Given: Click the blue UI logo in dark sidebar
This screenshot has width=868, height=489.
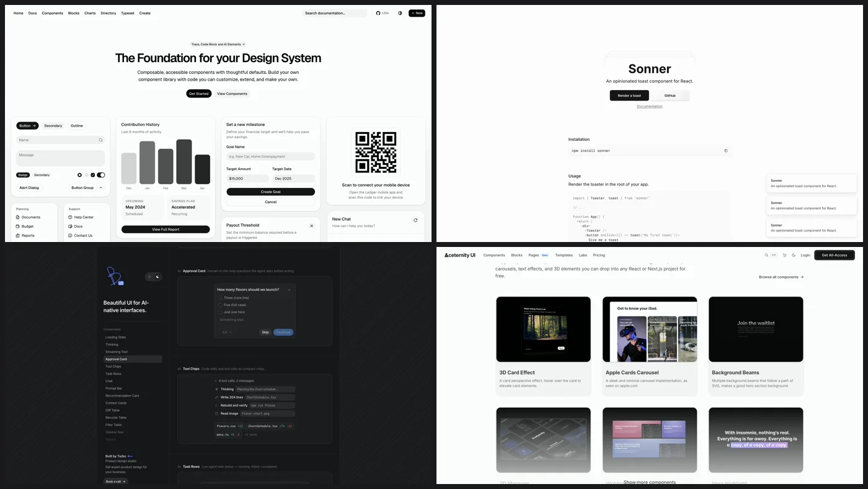Looking at the screenshot, I should pyautogui.click(x=115, y=276).
